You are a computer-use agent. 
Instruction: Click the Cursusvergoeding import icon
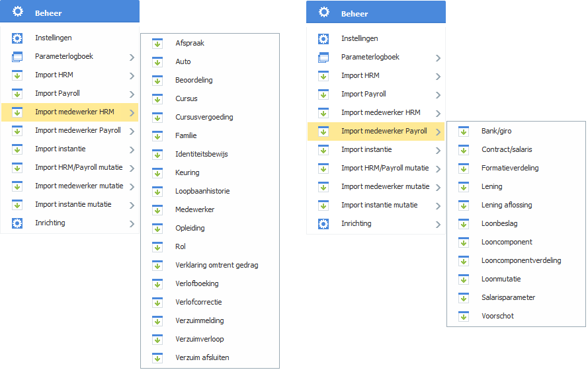[157, 117]
